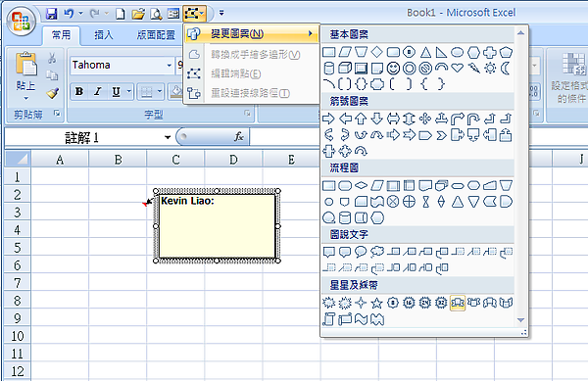
Task: Pick the lightning bolt shape
Action: coord(473,69)
